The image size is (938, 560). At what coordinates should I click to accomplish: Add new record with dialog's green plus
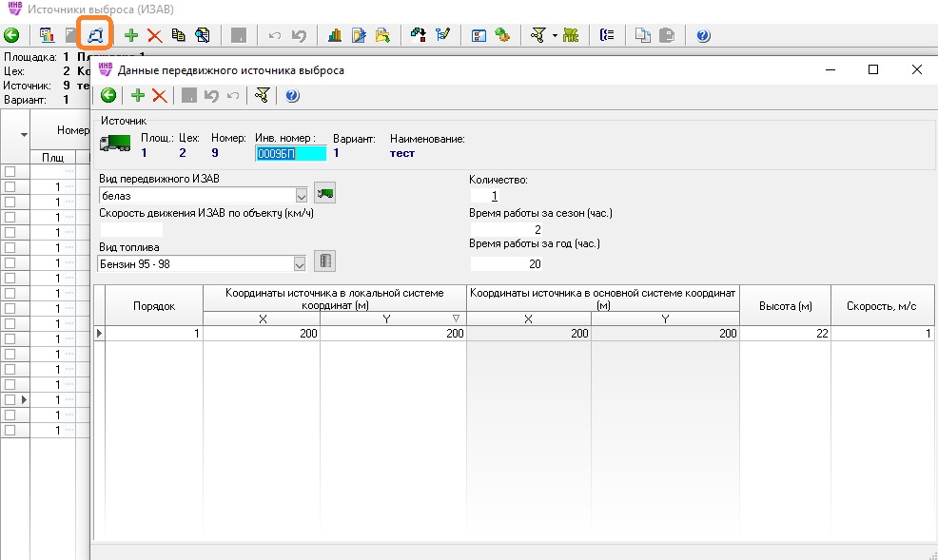pos(138,95)
